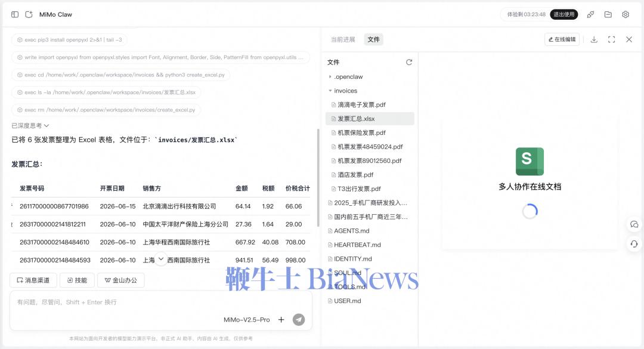Image resolution: width=644 pixels, height=349 pixels.
Task: Click the 金山办公 button
Action: pyautogui.click(x=120, y=280)
